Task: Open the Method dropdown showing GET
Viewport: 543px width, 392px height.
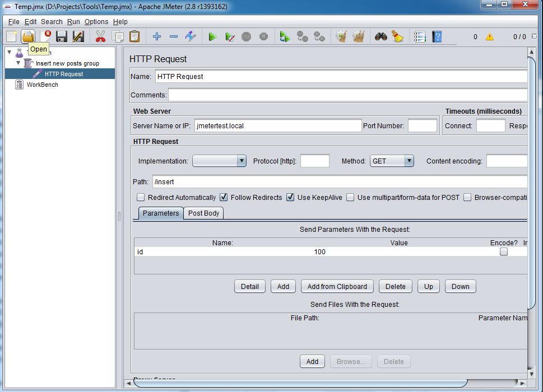Action: pos(392,161)
